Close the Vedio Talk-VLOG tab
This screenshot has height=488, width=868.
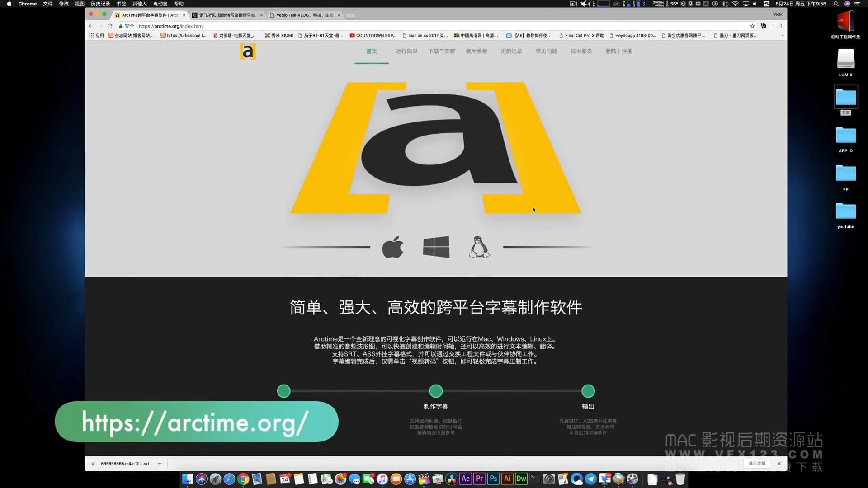(x=339, y=15)
